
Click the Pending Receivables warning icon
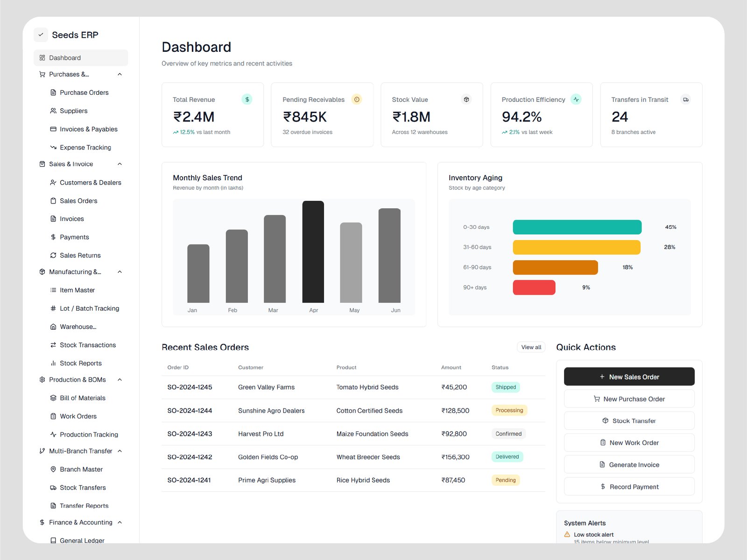(357, 99)
